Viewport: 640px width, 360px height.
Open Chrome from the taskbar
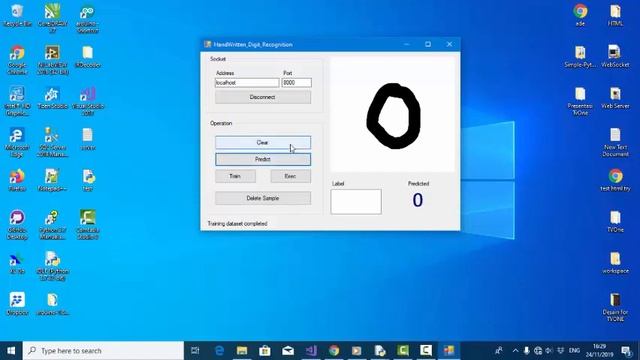click(x=334, y=351)
